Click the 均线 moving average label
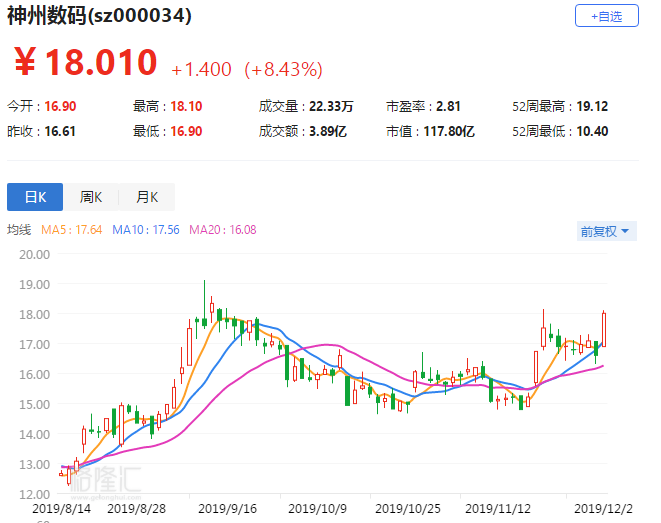The width and height of the screenshot is (661, 523). tap(19, 230)
